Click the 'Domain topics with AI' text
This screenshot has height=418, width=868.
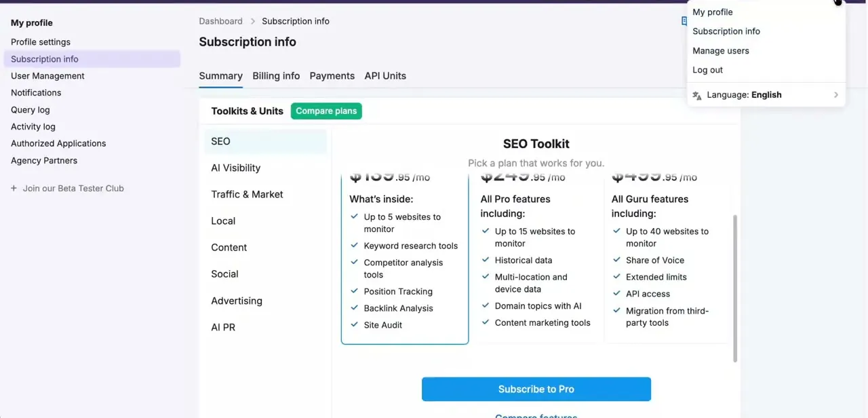pyautogui.click(x=538, y=307)
